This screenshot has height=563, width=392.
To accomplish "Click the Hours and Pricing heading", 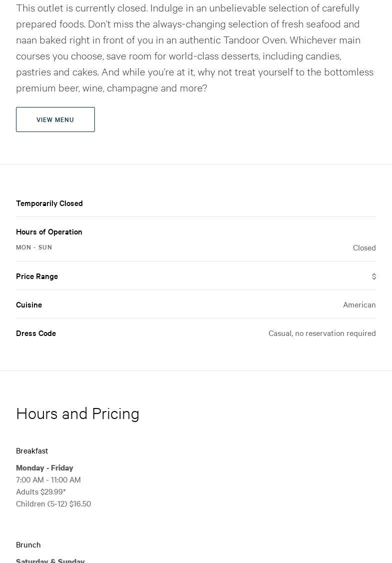I will 77,413.
